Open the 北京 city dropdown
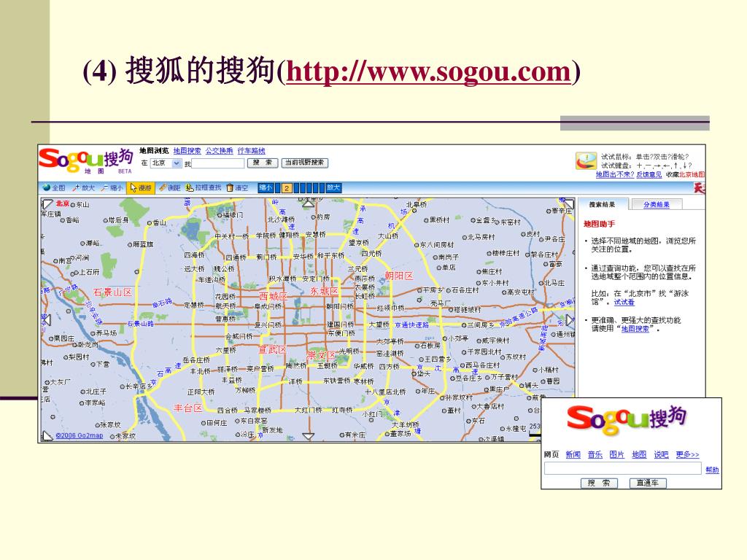 tap(166, 163)
